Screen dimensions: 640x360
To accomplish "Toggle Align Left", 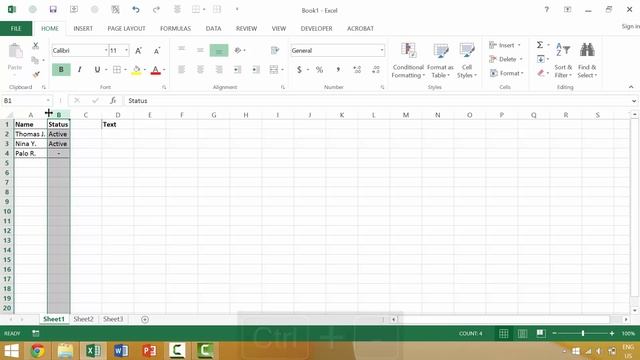I will pyautogui.click(x=182, y=70).
